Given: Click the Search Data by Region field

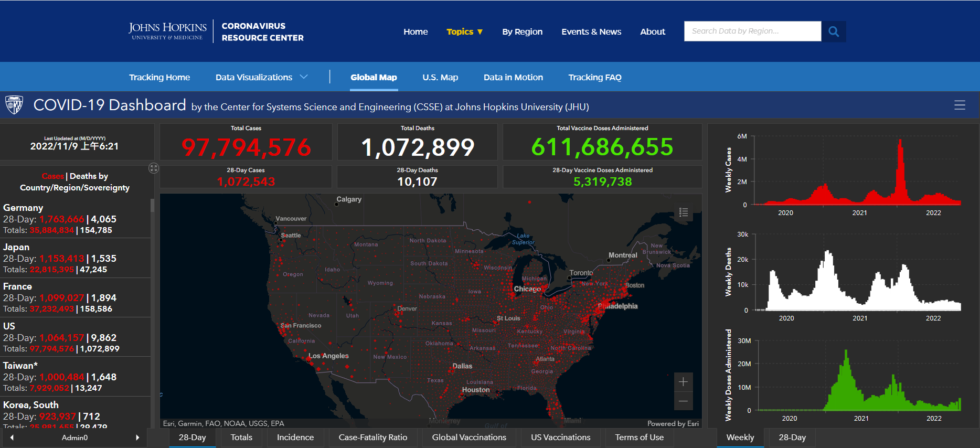Looking at the screenshot, I should (x=752, y=31).
